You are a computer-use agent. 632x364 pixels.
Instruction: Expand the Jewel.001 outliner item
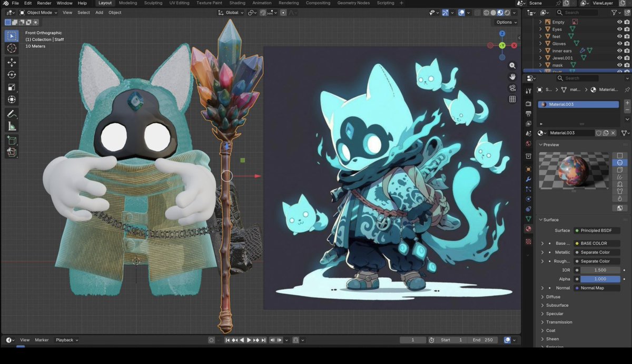(541, 58)
